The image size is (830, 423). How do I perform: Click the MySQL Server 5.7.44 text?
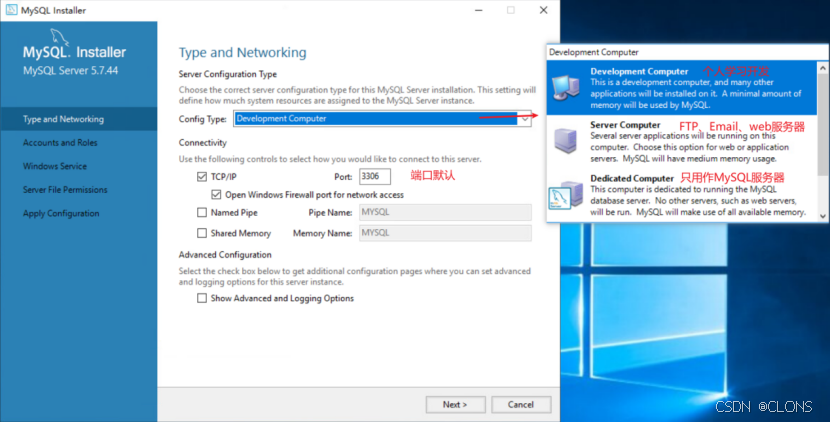coord(70,70)
